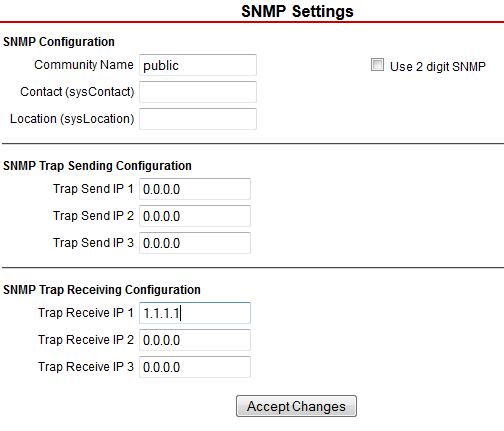Click into the Trap Receive IP 3 field
This screenshot has height=431, width=504.
195,367
